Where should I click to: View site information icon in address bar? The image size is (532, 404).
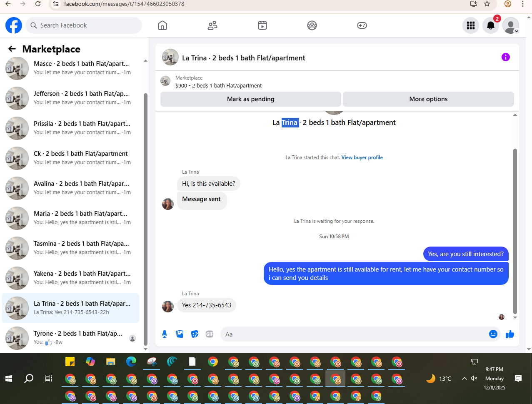coord(56,4)
